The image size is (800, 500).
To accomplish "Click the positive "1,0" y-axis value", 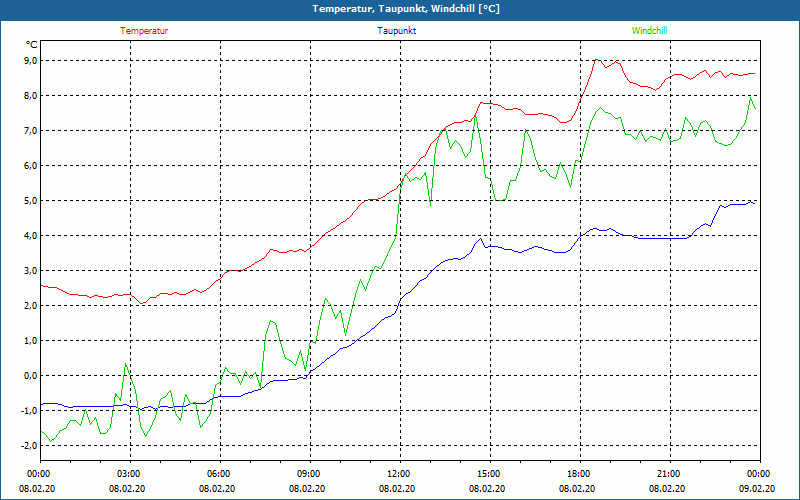I will 31,341.
